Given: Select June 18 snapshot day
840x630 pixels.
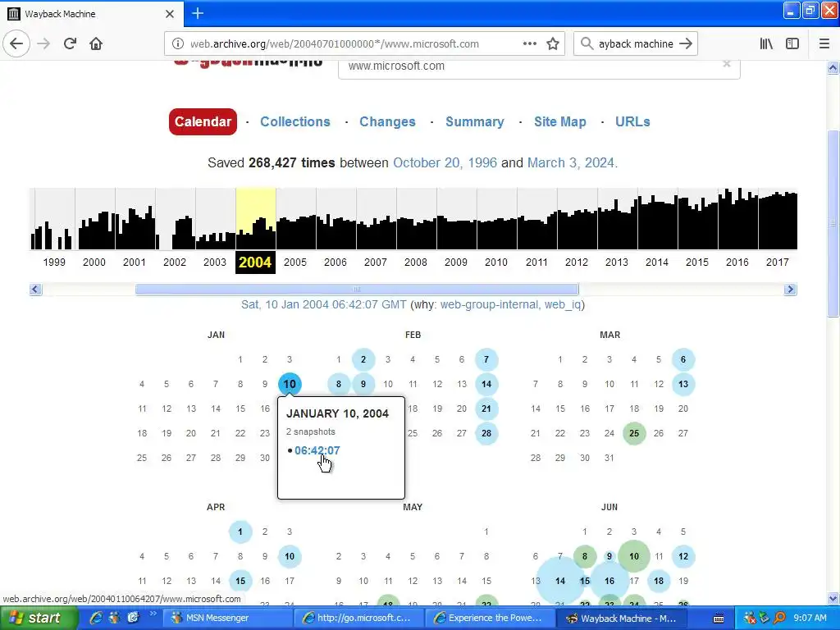Looking at the screenshot, I should pyautogui.click(x=659, y=581).
